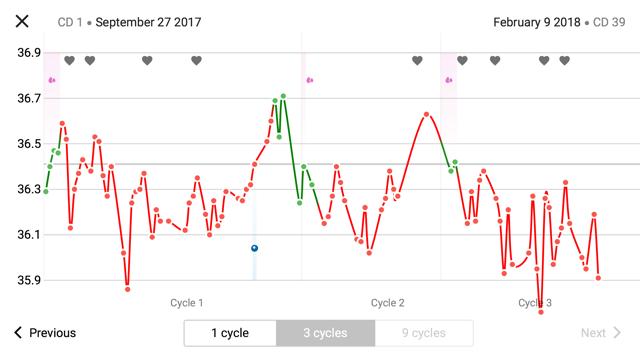The width and height of the screenshot is (640, 360).
Task: Go to Previous cycles
Action: click(45, 333)
